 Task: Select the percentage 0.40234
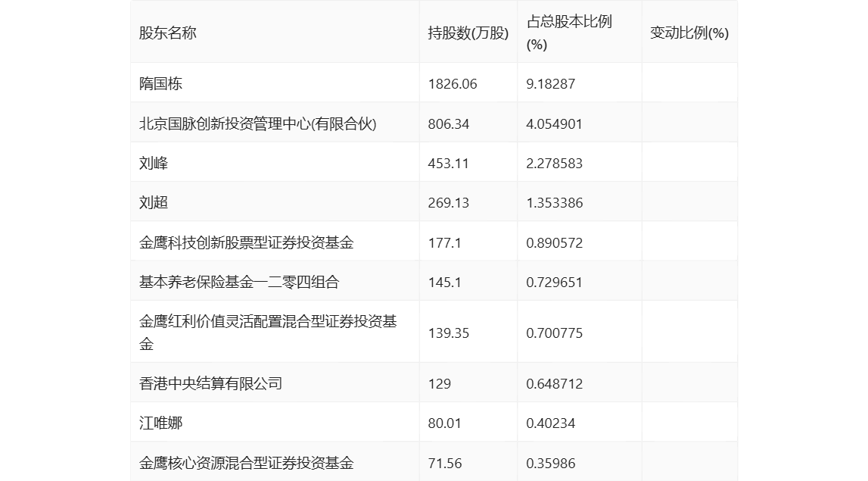click(551, 423)
